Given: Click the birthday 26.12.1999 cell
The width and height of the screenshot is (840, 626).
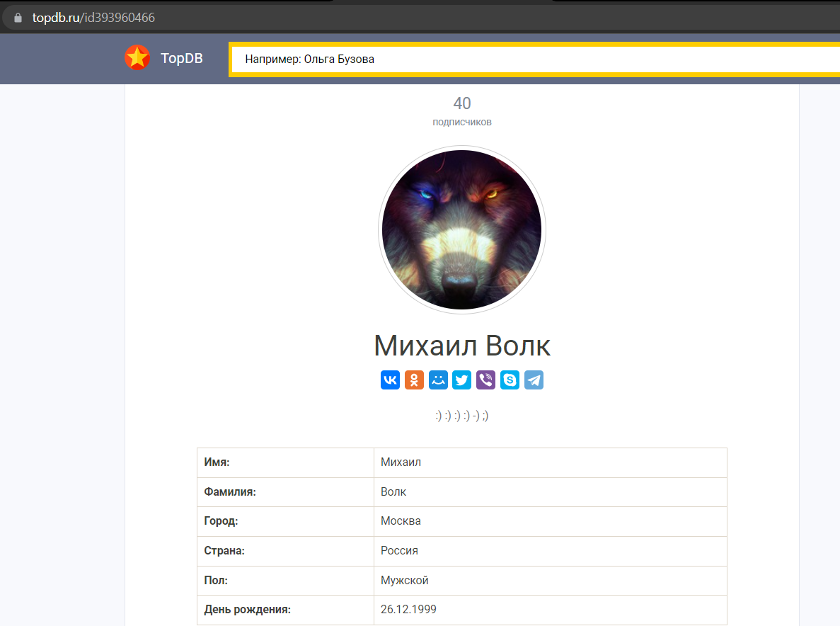Looking at the screenshot, I should pos(550,610).
